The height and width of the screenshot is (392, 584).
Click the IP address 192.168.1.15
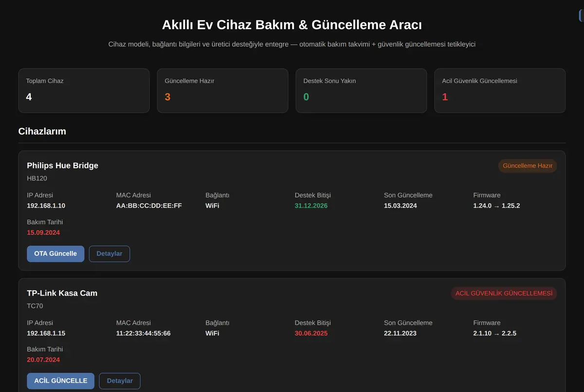(46, 333)
